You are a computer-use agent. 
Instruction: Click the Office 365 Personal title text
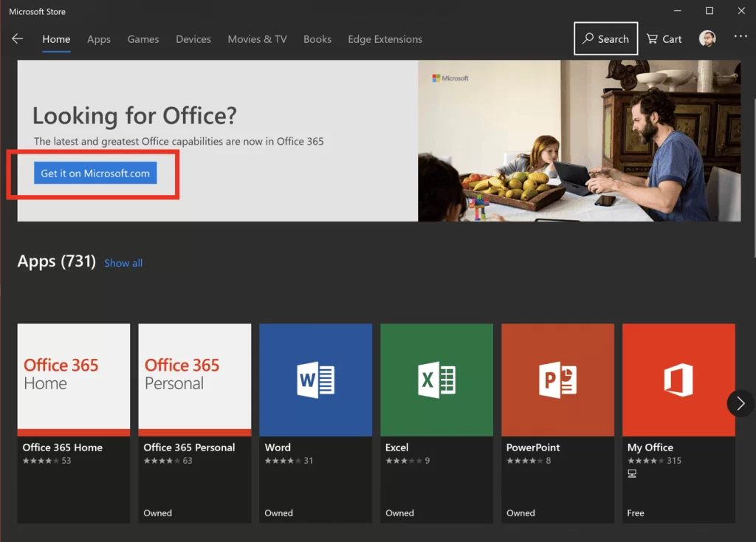(x=190, y=447)
